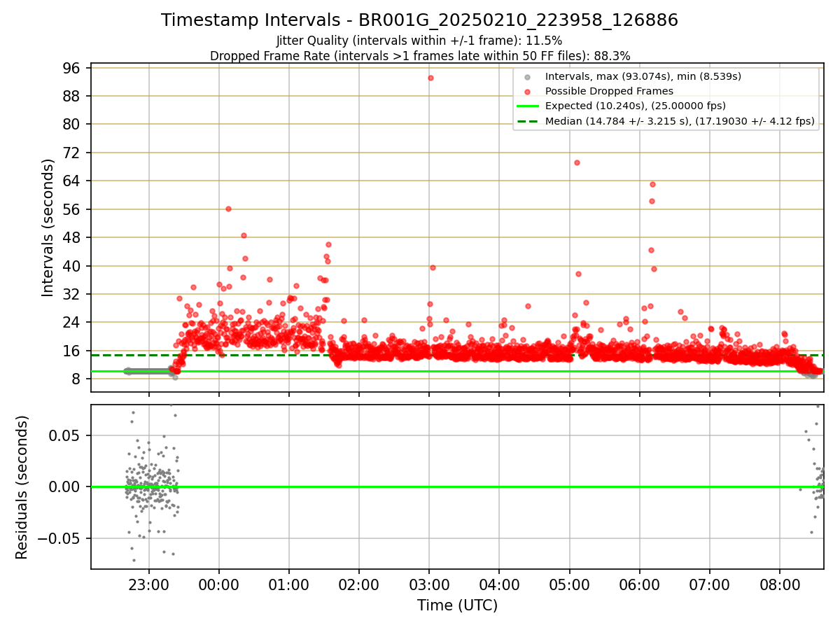Click legend entry 'Intervals, max (93.074s), min (8.539s)'
840x630 pixels.
tap(643, 76)
